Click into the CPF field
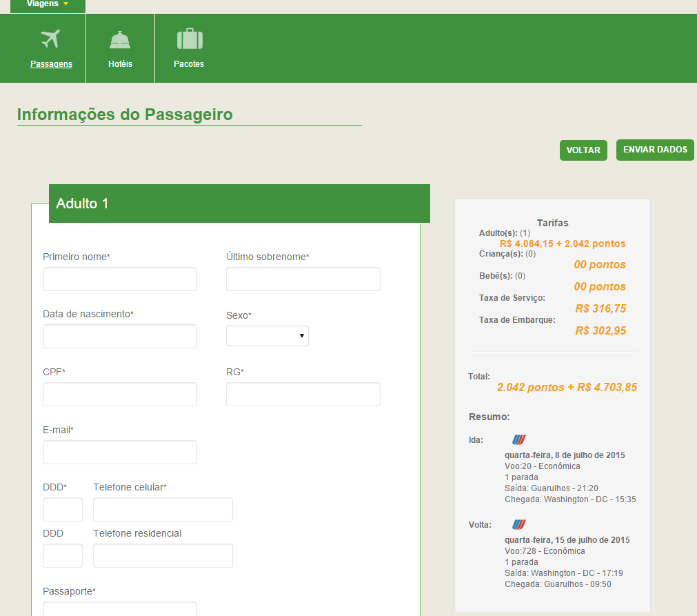The width and height of the screenshot is (697, 616). (x=120, y=395)
